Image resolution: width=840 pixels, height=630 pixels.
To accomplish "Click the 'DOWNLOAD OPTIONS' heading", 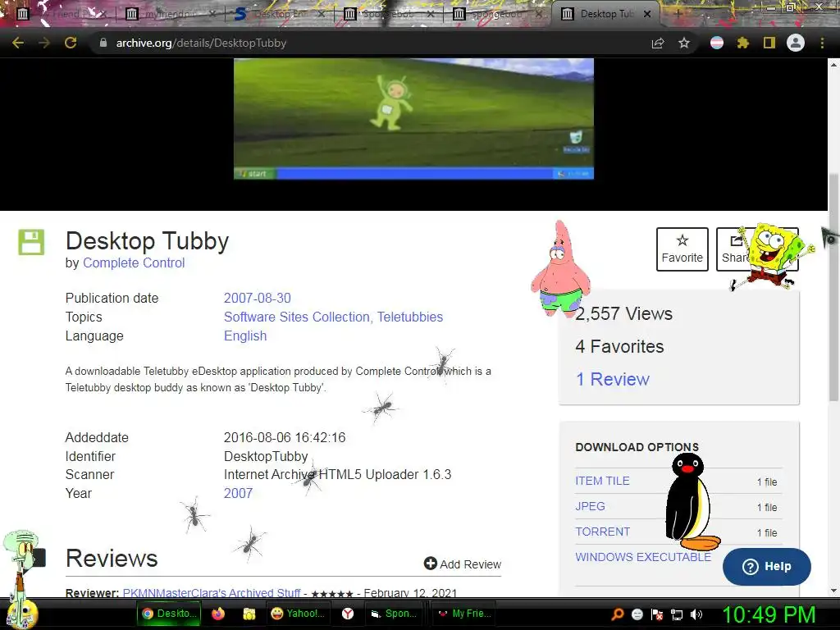I will pos(637,447).
